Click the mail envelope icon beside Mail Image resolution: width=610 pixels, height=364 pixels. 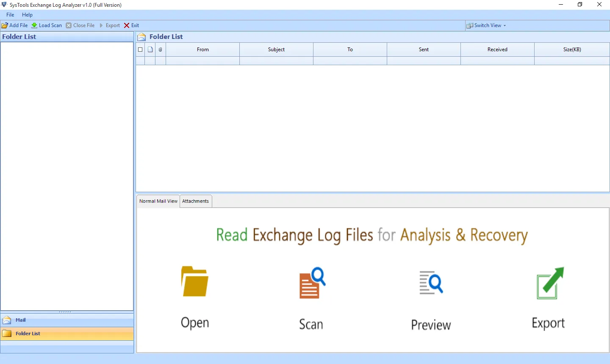point(7,320)
